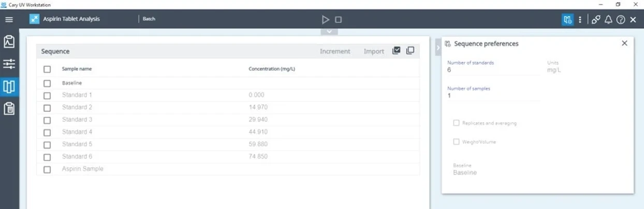Viewport: 644px width, 209px height.
Task: Click the Batch label in the top bar
Action: (x=149, y=19)
